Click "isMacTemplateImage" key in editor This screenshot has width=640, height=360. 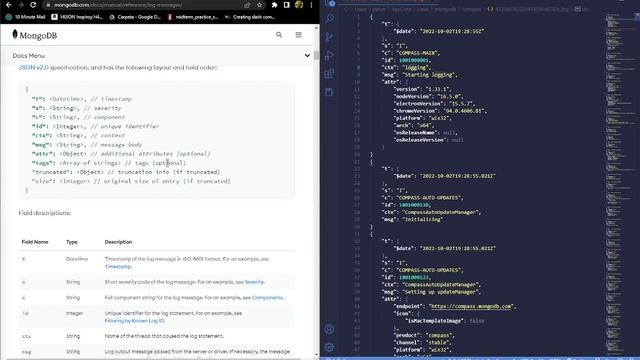point(434,321)
